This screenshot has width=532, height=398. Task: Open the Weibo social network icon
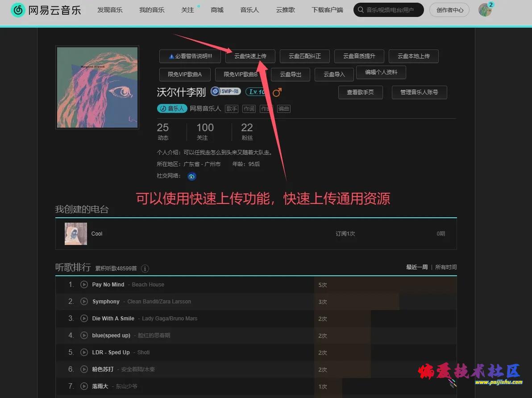coord(192,176)
